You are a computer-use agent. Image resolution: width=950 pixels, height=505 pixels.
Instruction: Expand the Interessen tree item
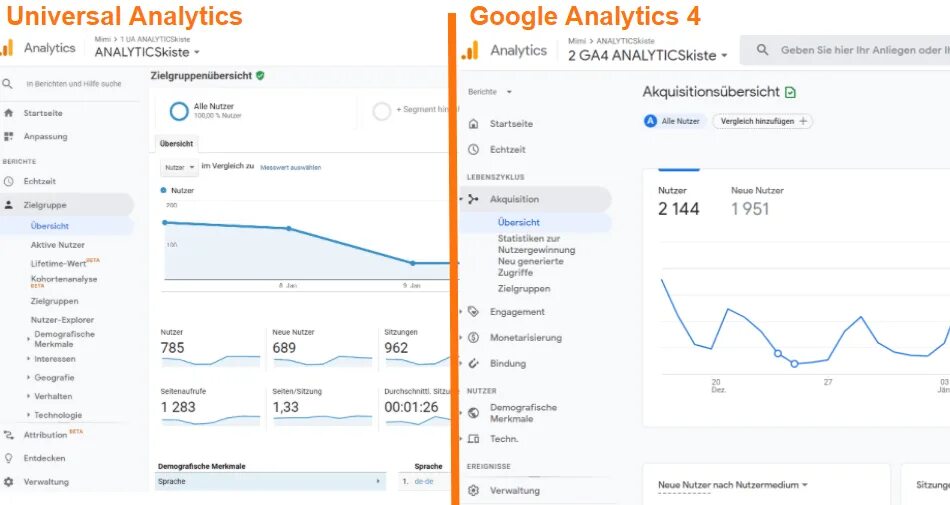point(28,359)
